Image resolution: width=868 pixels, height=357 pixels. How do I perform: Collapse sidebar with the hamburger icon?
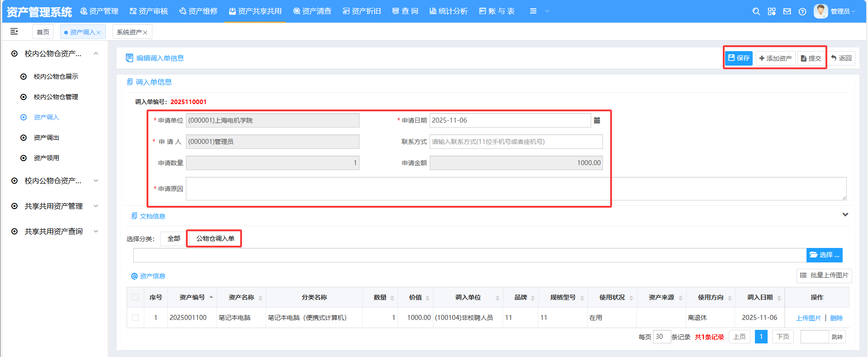14,31
